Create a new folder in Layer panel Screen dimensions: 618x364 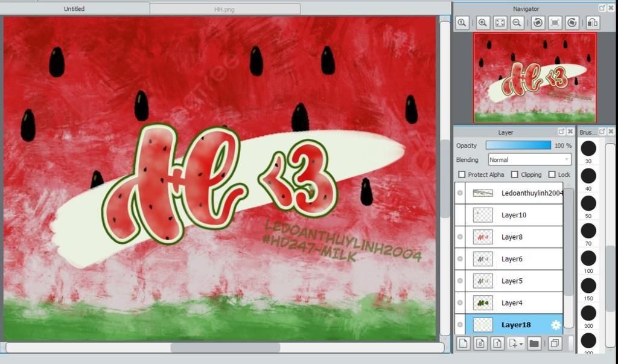(x=534, y=343)
